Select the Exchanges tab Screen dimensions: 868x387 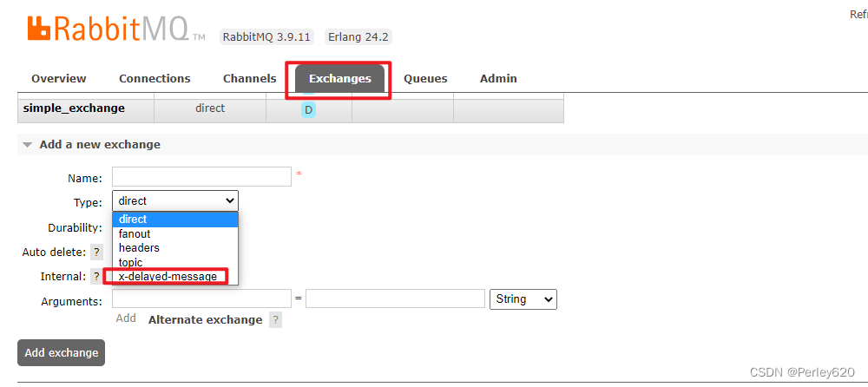tap(340, 79)
